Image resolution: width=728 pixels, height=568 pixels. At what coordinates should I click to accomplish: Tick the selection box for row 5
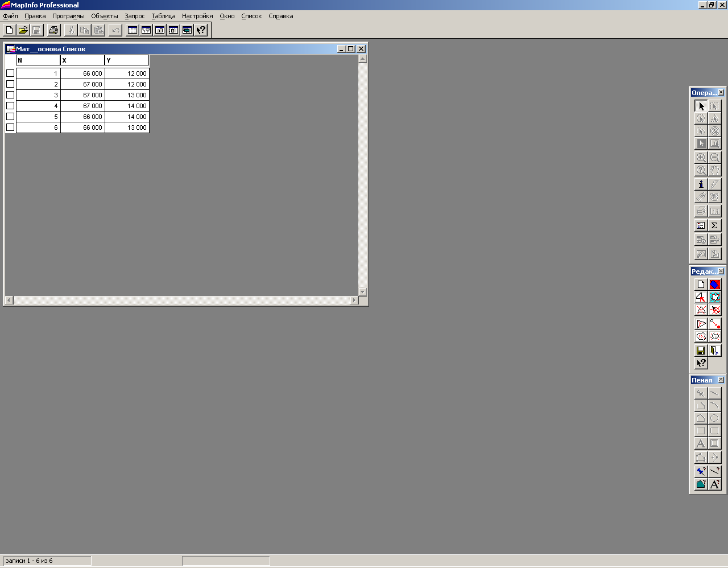(x=10, y=117)
